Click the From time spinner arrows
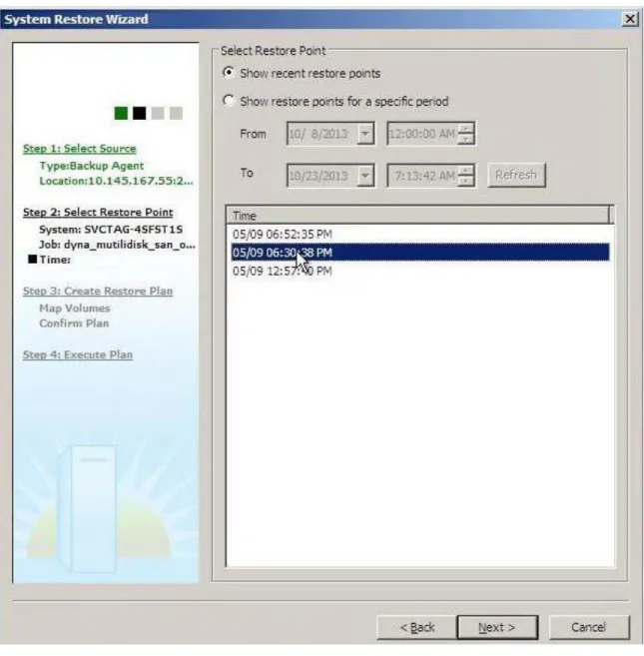The height and width of the screenshot is (656, 644). (x=465, y=134)
